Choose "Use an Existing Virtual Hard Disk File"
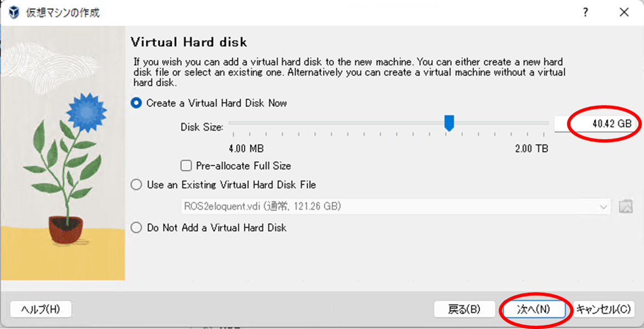This screenshot has width=644, height=329. click(x=135, y=184)
